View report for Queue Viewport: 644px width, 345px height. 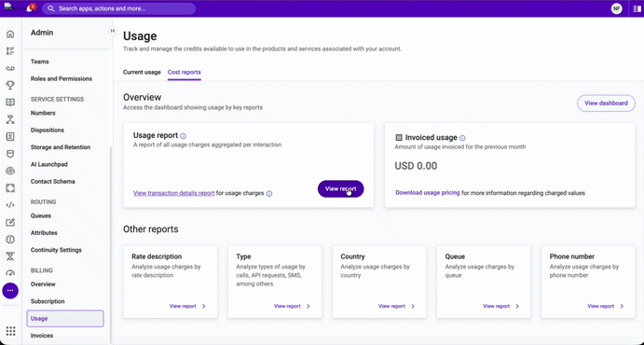(501, 307)
